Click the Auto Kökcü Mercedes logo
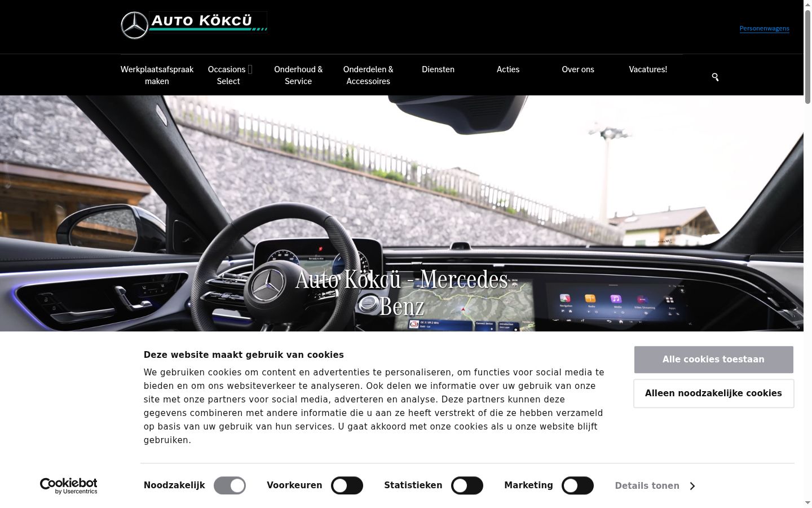812x508 pixels. click(194, 25)
